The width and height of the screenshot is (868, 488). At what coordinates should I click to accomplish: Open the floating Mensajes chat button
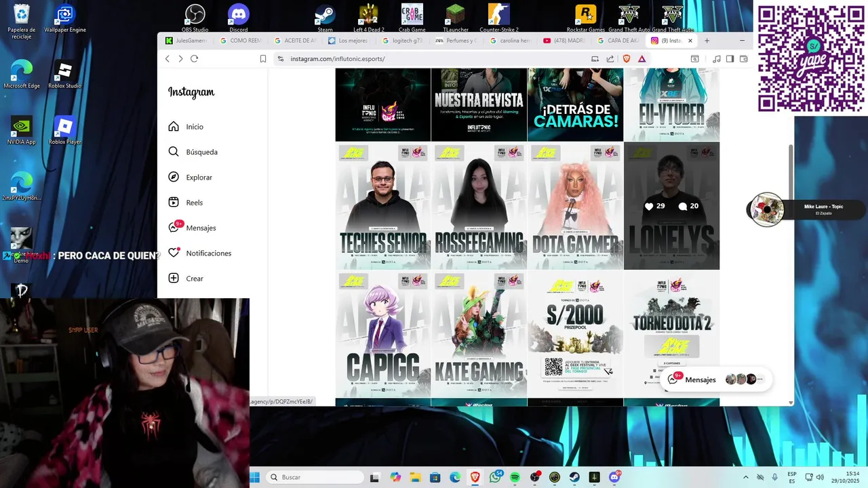(x=716, y=380)
